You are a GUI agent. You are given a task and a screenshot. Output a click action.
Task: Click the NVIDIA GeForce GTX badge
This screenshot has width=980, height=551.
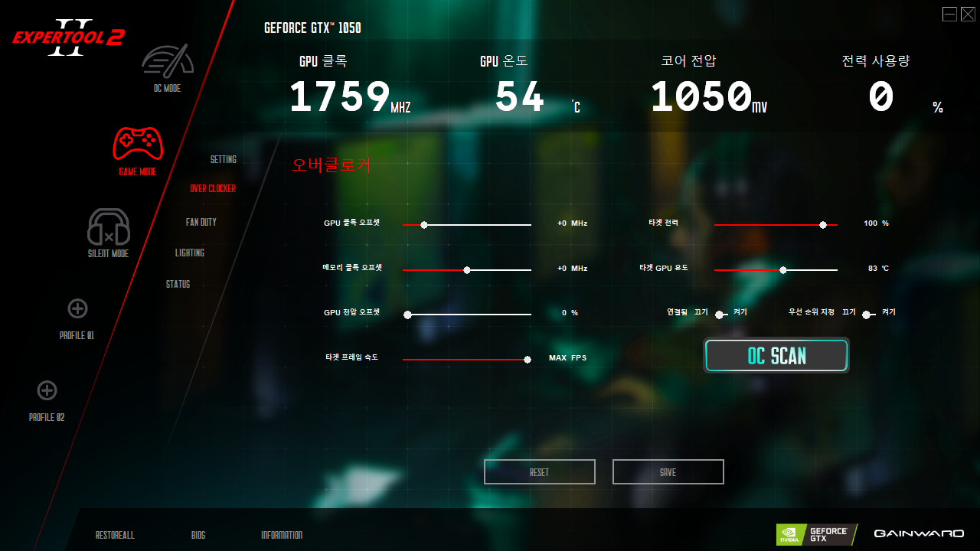tap(816, 534)
